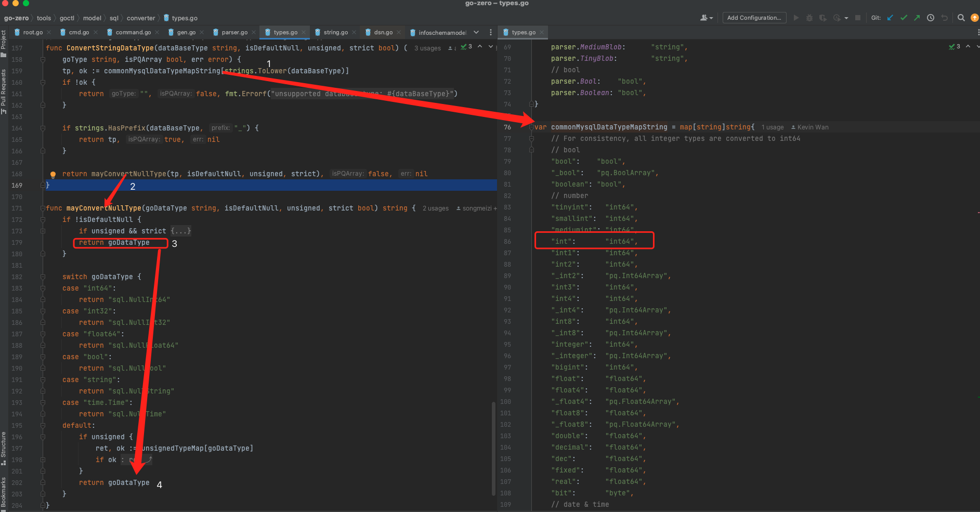Switch to the root.go tab

[x=33, y=32]
